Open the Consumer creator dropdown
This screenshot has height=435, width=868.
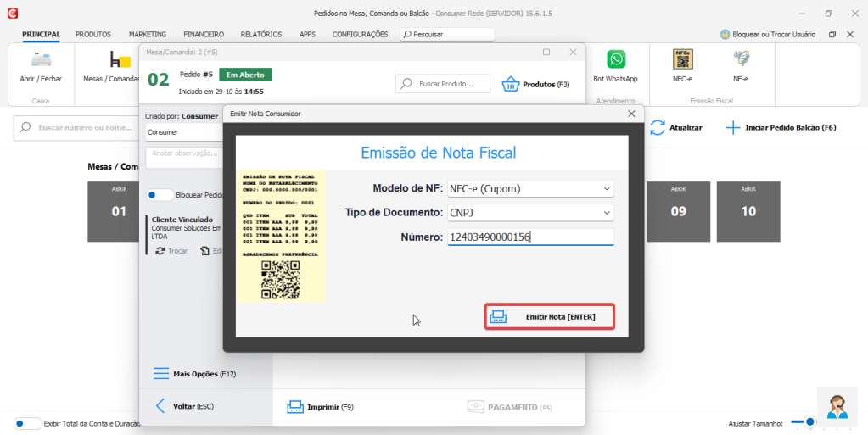click(x=182, y=132)
